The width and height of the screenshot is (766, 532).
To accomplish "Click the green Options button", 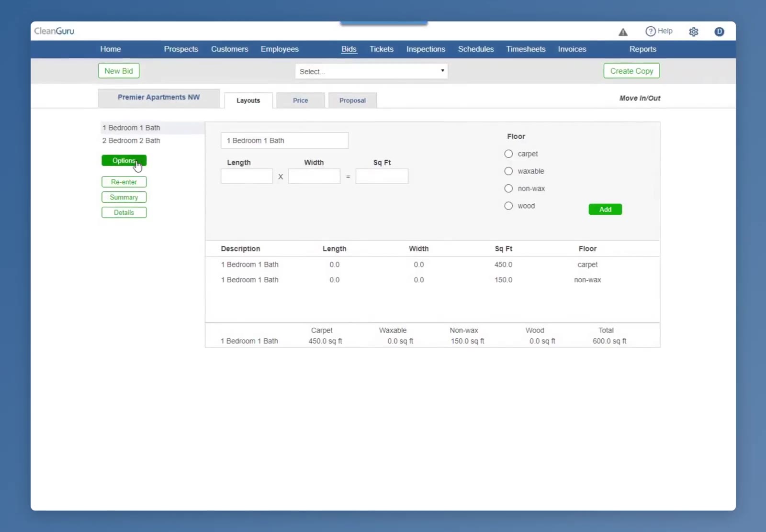I will (x=124, y=161).
